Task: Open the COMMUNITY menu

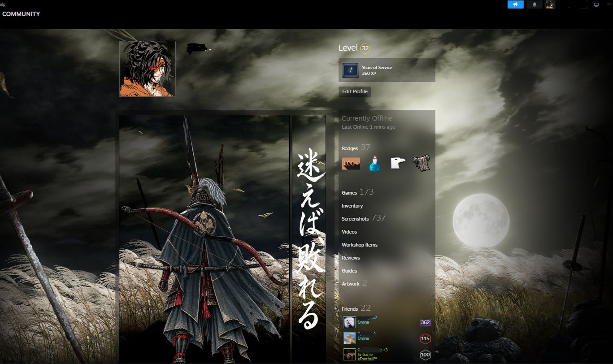Action: tap(21, 14)
